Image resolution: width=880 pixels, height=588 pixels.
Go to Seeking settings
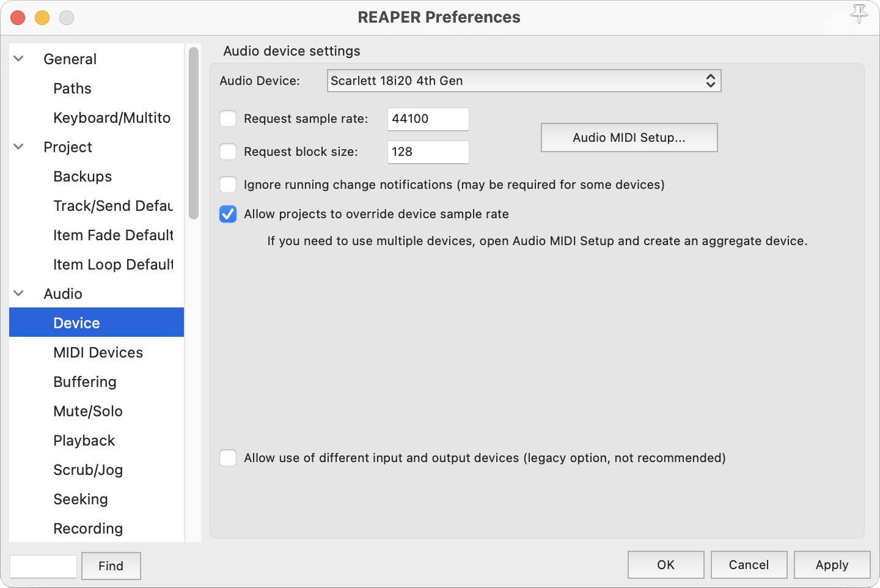pyautogui.click(x=81, y=499)
